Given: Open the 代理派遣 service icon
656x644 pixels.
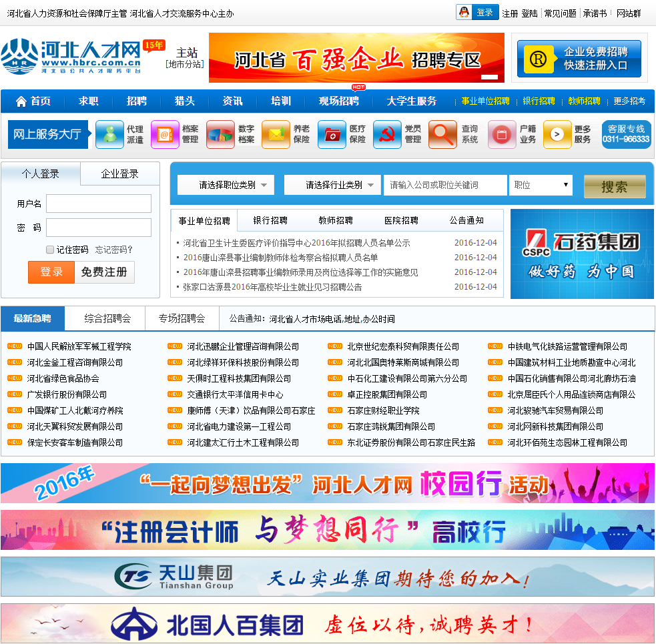Looking at the screenshot, I should pos(109,134).
